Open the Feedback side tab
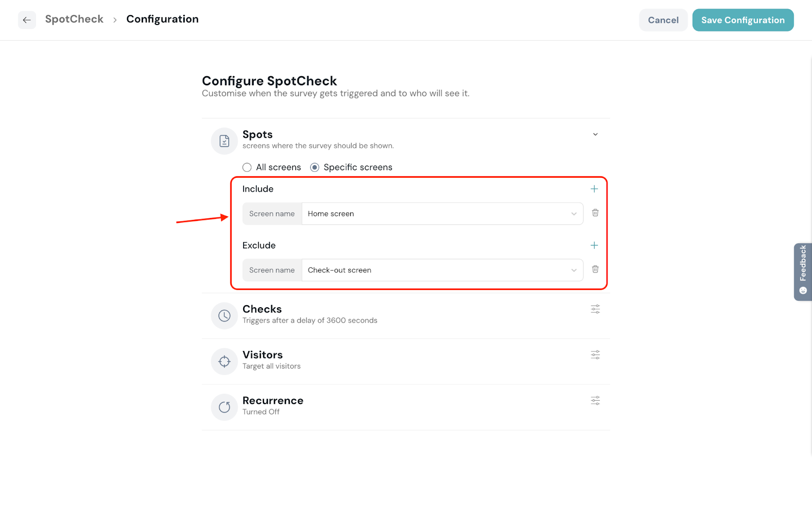Viewport: 812px width, 508px height. (x=802, y=272)
